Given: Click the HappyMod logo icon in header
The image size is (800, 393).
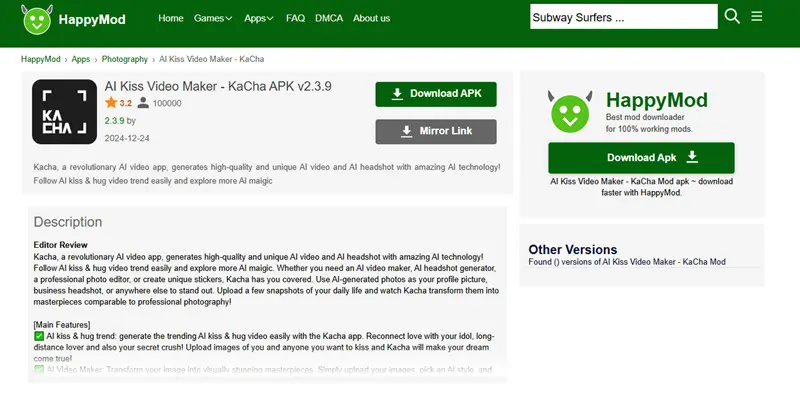Looking at the screenshot, I should click(x=36, y=19).
